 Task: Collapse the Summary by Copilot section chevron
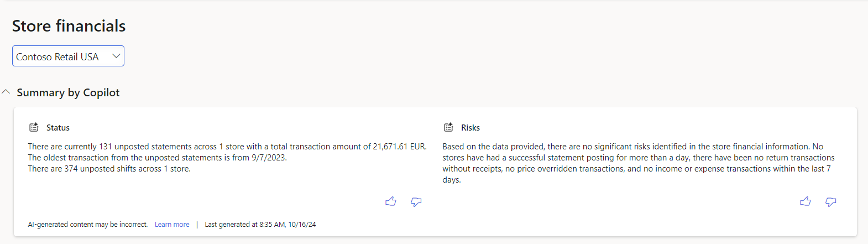click(6, 92)
